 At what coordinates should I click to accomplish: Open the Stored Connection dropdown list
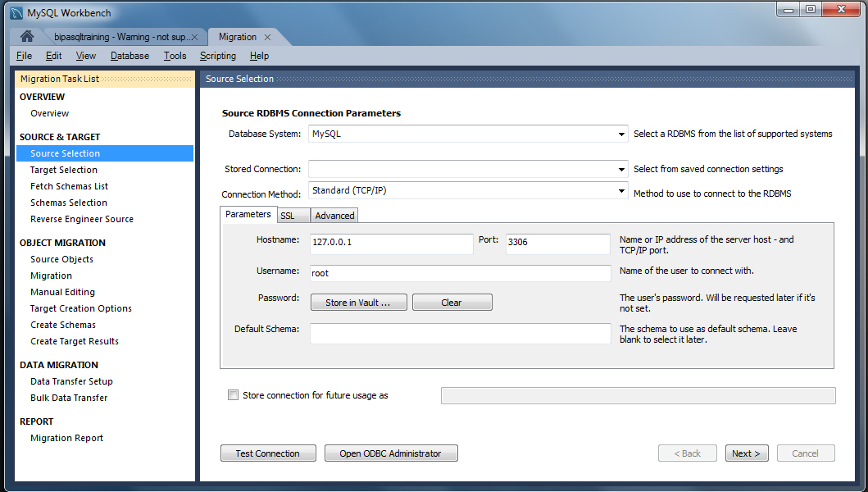[x=622, y=170]
